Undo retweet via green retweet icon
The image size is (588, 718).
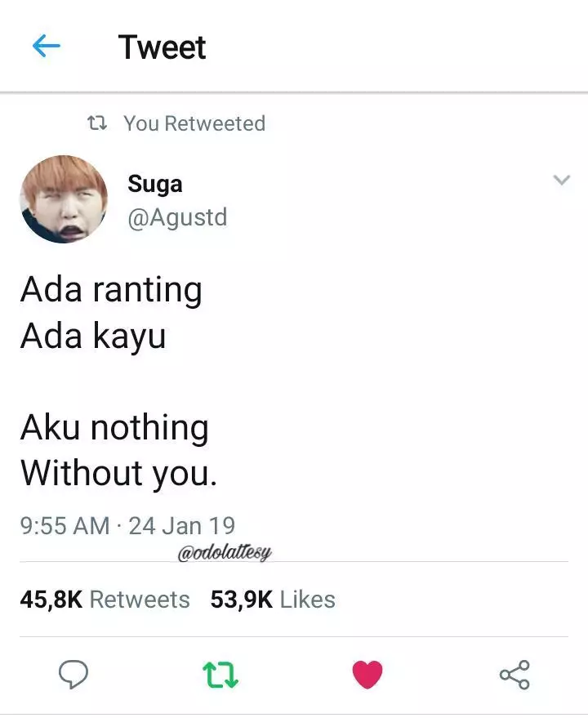click(220, 675)
